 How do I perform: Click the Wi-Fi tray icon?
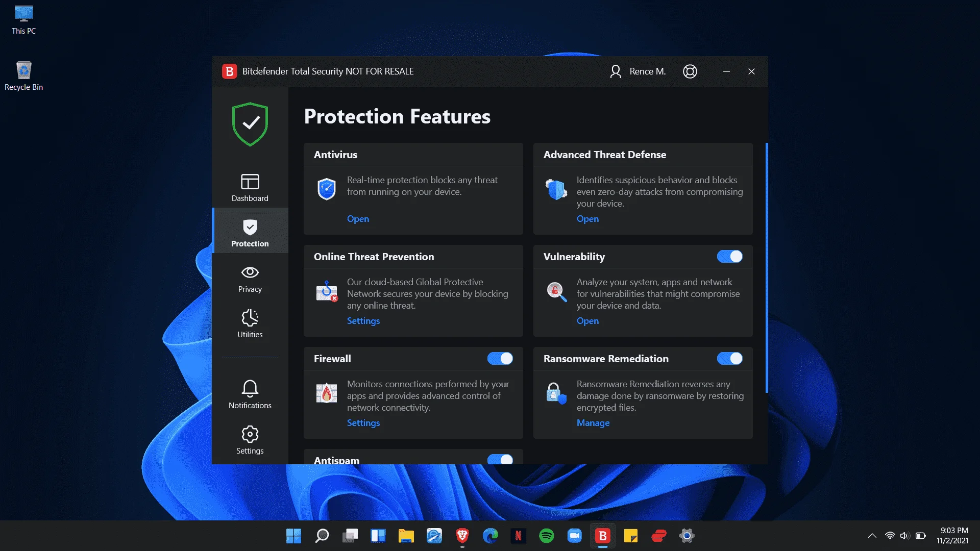[x=890, y=536]
